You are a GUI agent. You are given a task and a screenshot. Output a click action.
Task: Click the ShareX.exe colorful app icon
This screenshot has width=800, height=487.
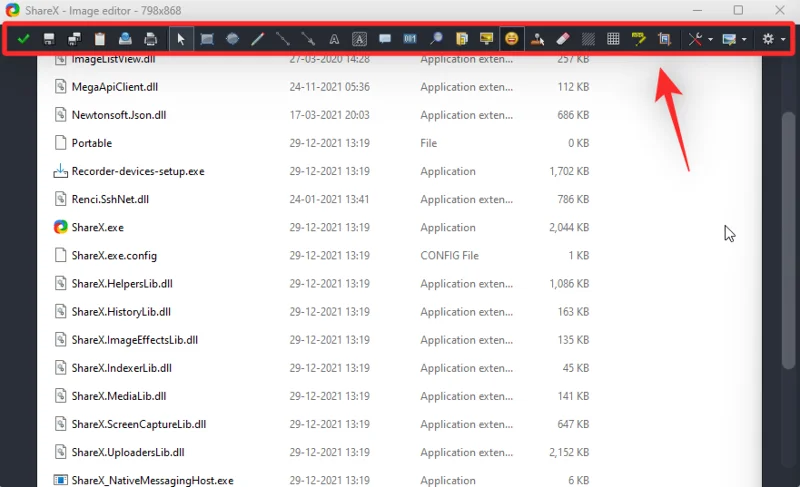(x=60, y=227)
